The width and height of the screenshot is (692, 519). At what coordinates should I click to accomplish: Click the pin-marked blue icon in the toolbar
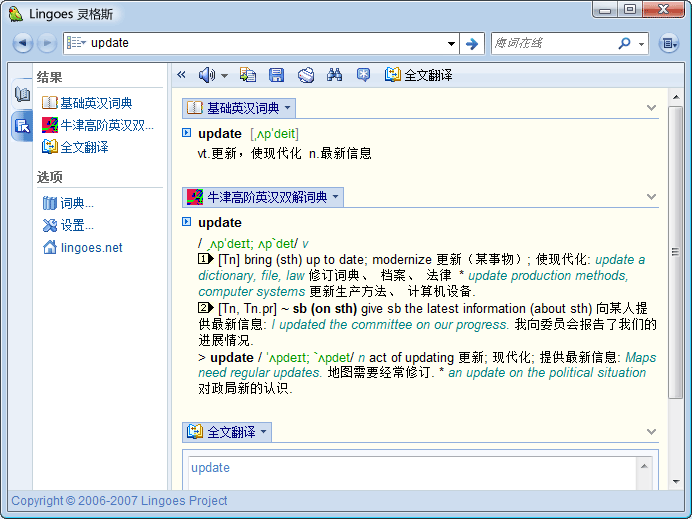pos(363,75)
